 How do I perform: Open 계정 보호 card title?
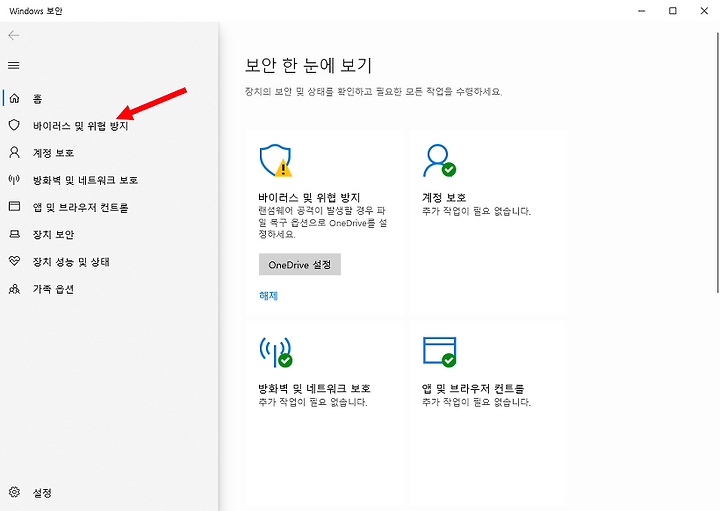point(444,197)
